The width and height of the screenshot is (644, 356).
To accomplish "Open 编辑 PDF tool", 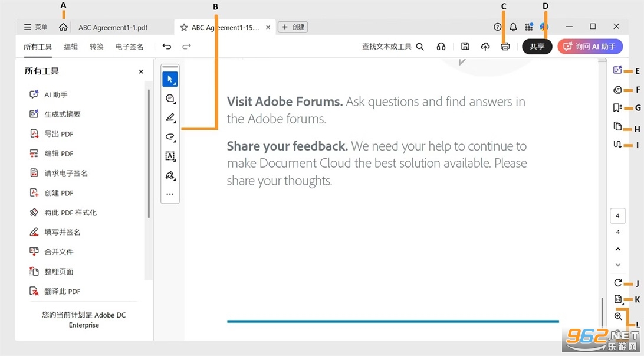I will pyautogui.click(x=51, y=153).
